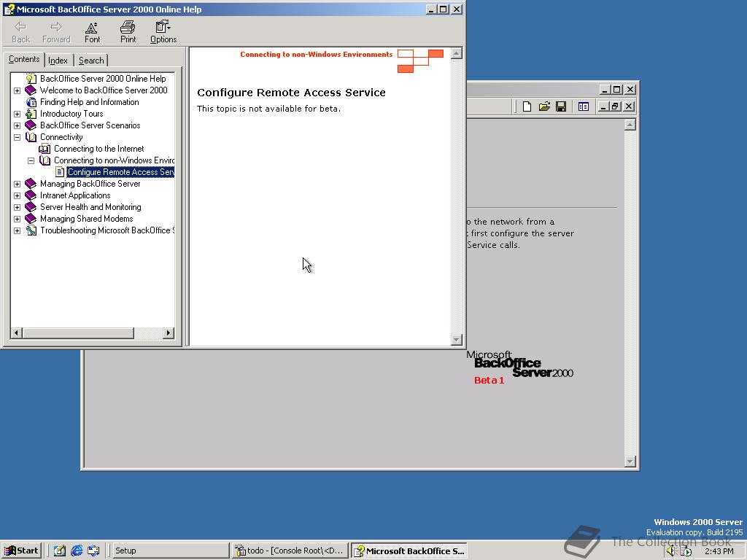Select Managing Shared Modems book
This screenshot has height=560, width=747.
click(86, 219)
